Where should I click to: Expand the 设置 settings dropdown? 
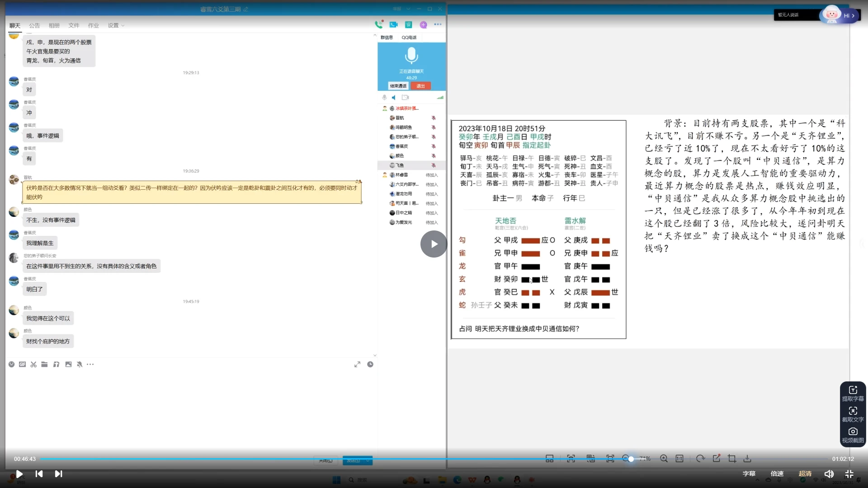click(116, 25)
